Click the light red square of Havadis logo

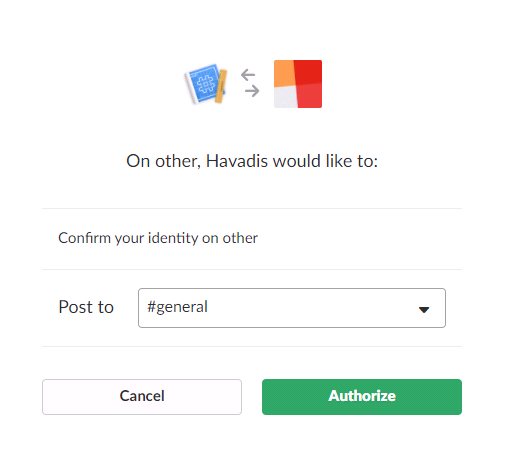(x=309, y=95)
